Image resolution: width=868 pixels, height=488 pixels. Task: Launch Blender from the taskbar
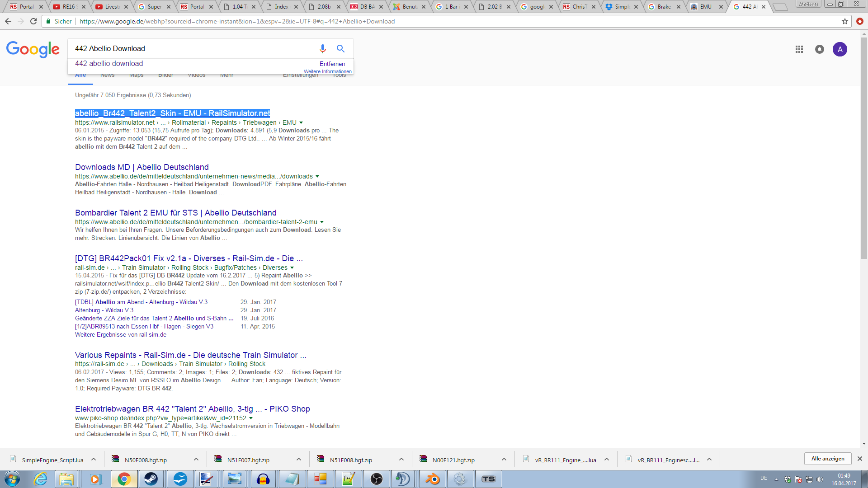coord(433,479)
